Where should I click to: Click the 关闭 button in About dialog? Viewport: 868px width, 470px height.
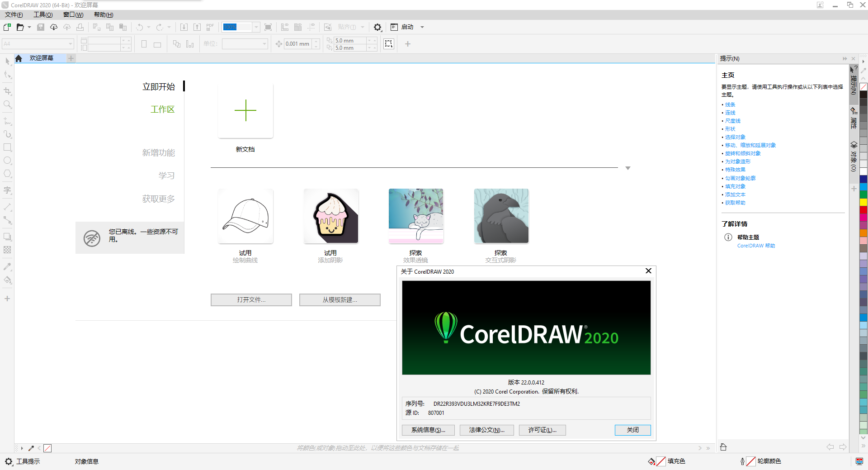point(632,430)
